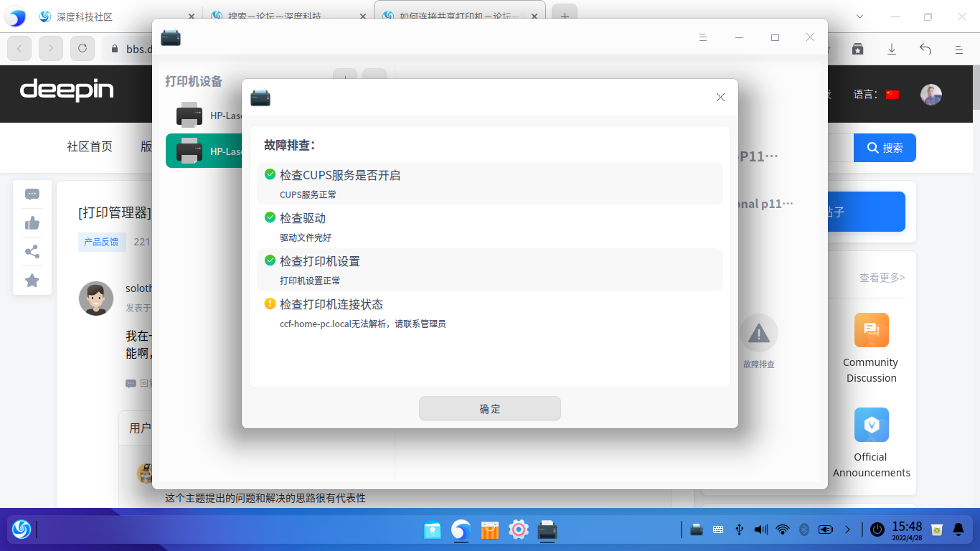Launch the print manager from the dock
The width and height of the screenshot is (980, 551).
pyautogui.click(x=547, y=529)
